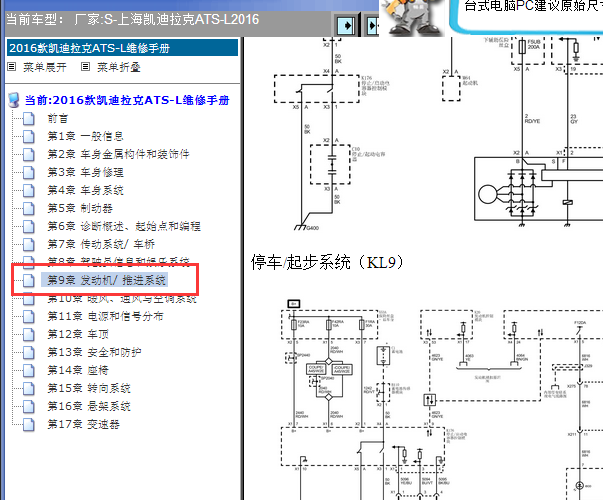
Task: Select 第16章 悬架系统
Action: point(89,406)
